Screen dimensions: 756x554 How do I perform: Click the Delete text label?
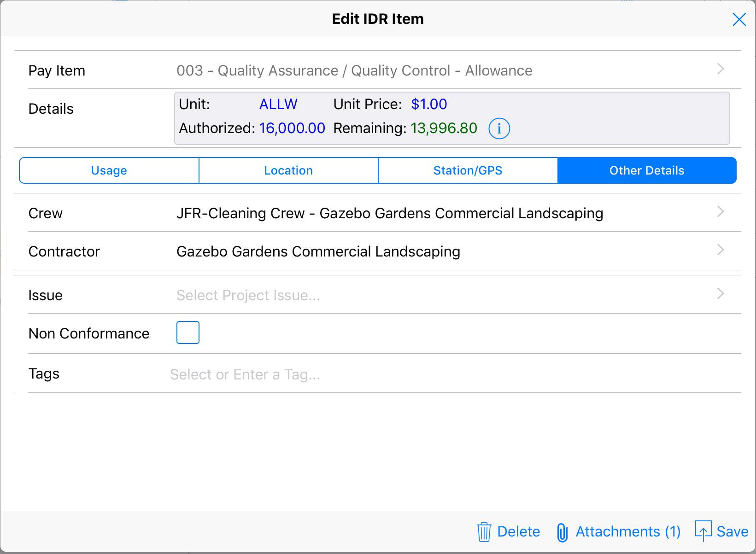point(518,531)
